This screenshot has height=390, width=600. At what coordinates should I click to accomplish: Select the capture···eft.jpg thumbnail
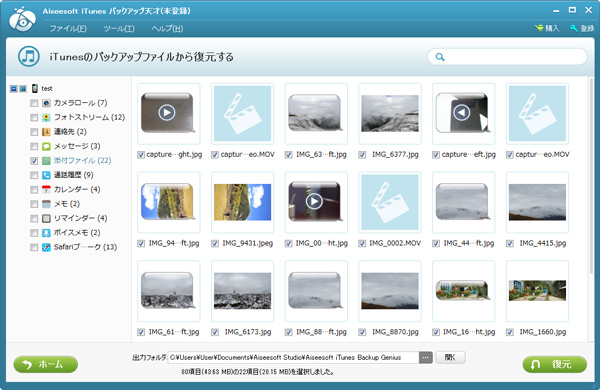coord(463,114)
